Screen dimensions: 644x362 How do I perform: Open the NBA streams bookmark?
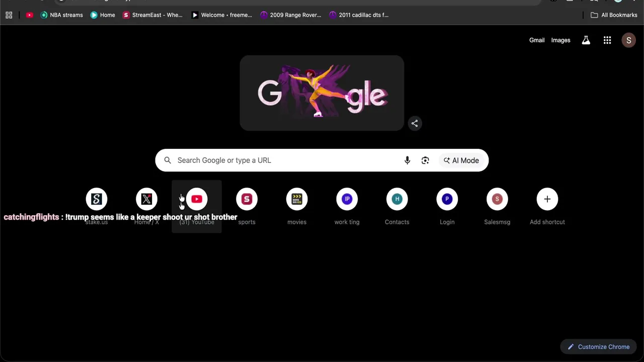pyautogui.click(x=61, y=15)
